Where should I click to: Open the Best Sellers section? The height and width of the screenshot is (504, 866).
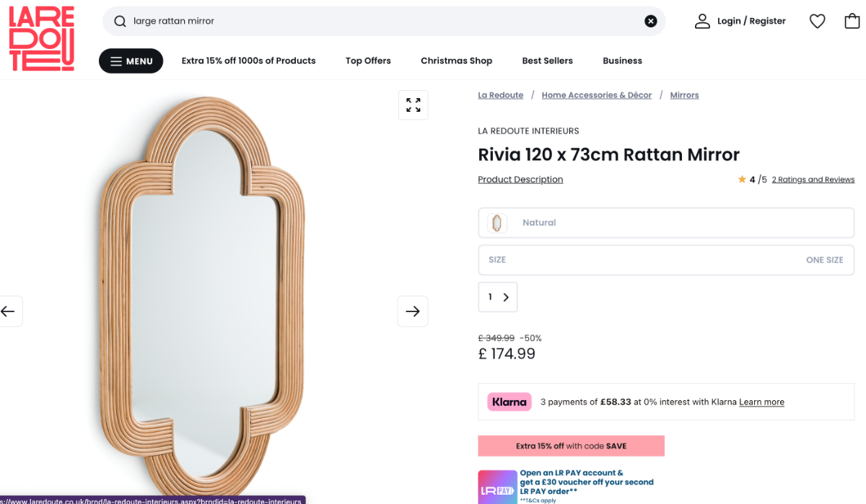pyautogui.click(x=547, y=61)
